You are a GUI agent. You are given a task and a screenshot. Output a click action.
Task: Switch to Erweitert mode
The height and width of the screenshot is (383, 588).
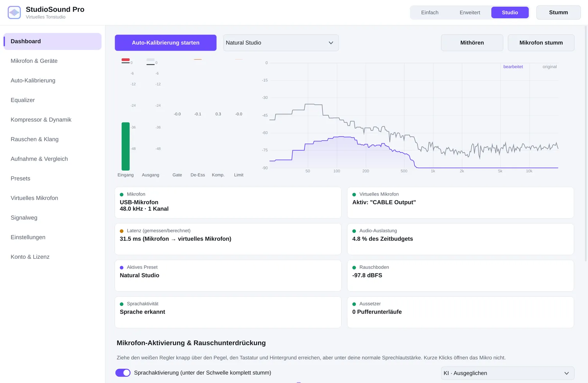coord(470,12)
